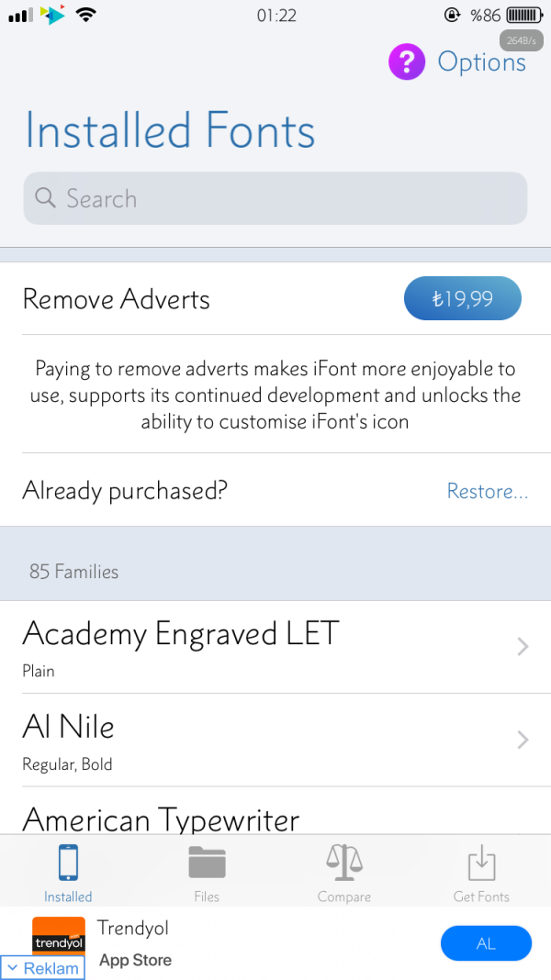
Task: Switch to the Installed tab
Action: tap(68, 873)
